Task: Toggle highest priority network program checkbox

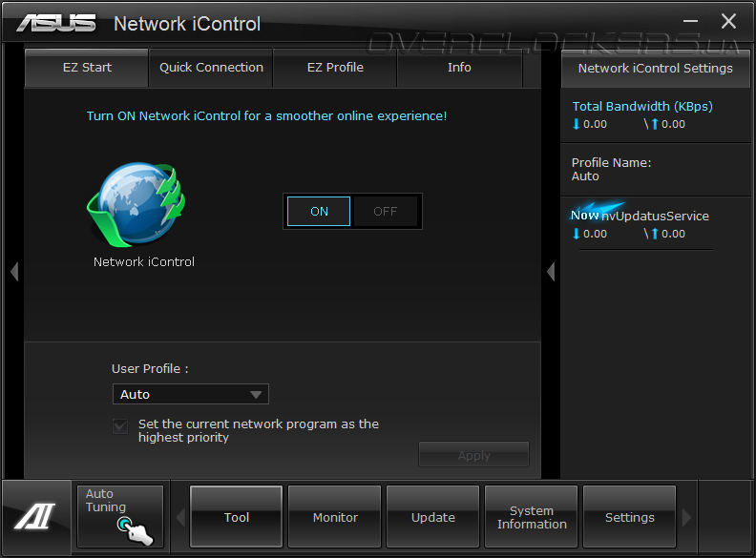Action: point(120,426)
